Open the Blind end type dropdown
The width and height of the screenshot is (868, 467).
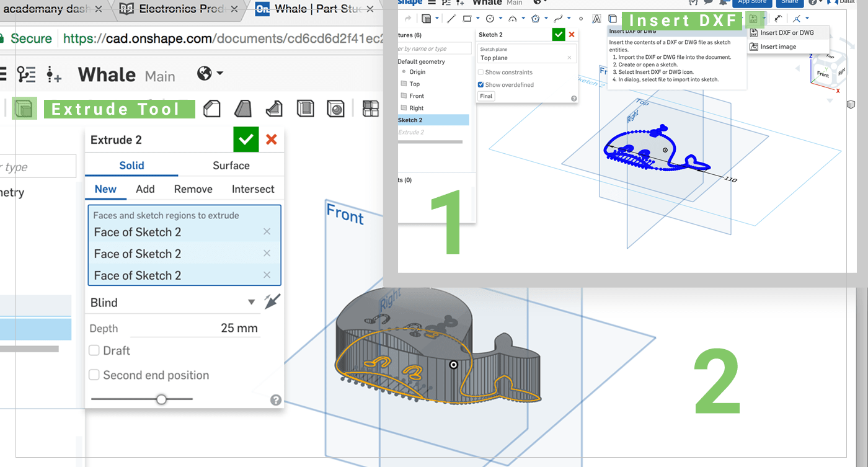tap(172, 302)
